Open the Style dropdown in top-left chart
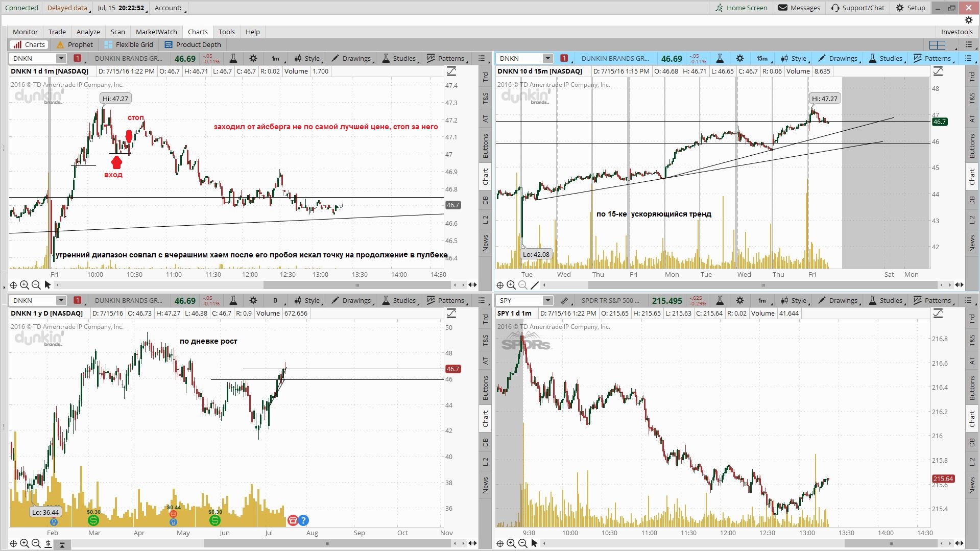 pos(307,58)
